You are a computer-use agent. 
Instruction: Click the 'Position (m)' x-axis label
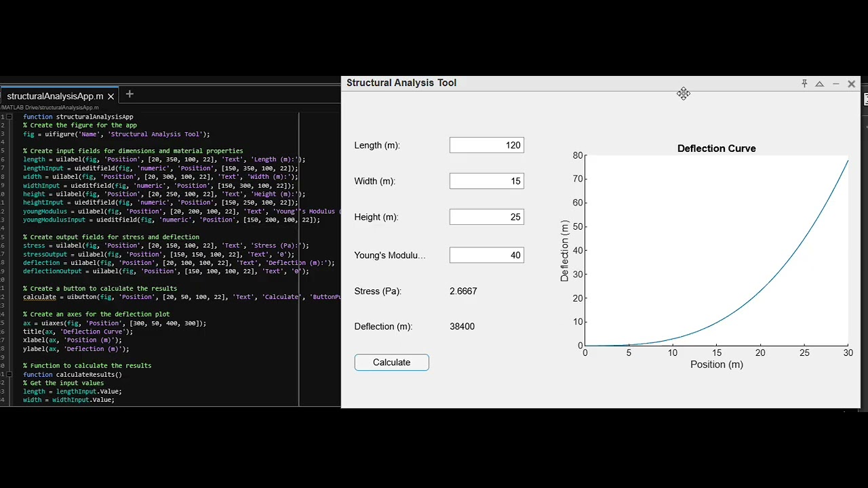tap(717, 365)
